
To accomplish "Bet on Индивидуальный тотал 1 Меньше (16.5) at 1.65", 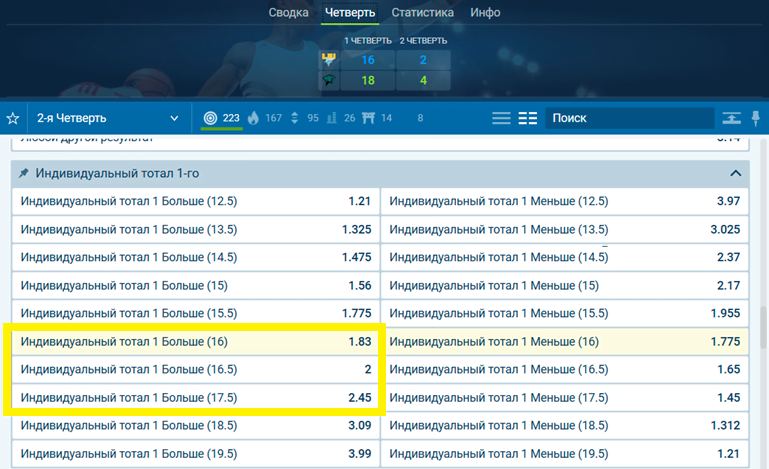I will 565,370.
